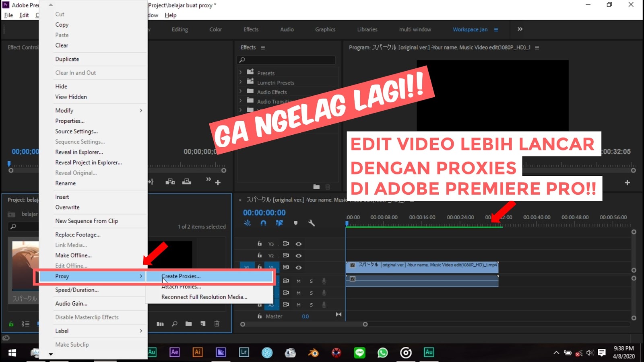Toggle insert sequences as nests icon
Screen dimensions: 644x362
(248, 223)
